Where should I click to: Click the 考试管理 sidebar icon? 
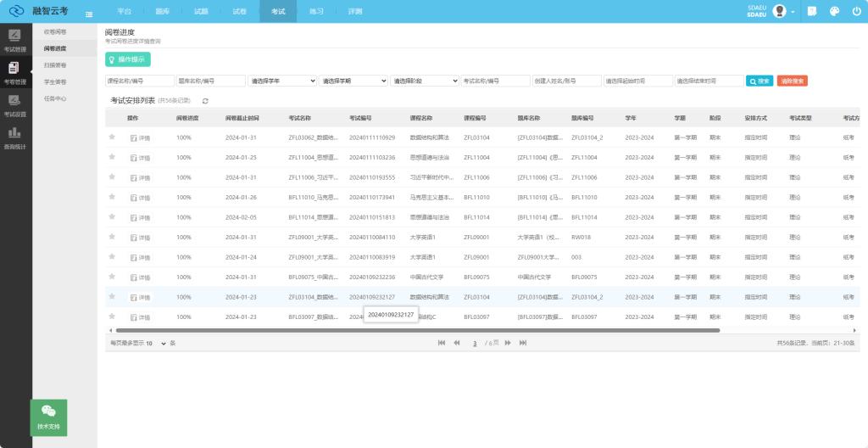point(14,40)
